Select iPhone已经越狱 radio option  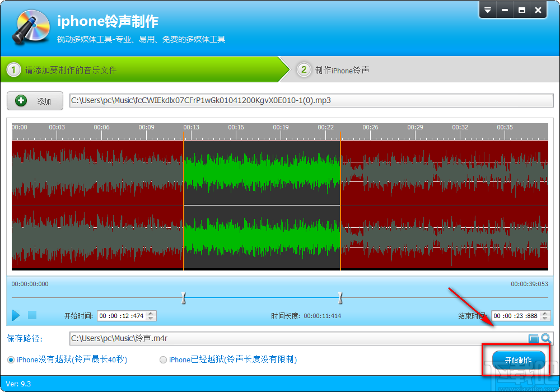pyautogui.click(x=162, y=360)
